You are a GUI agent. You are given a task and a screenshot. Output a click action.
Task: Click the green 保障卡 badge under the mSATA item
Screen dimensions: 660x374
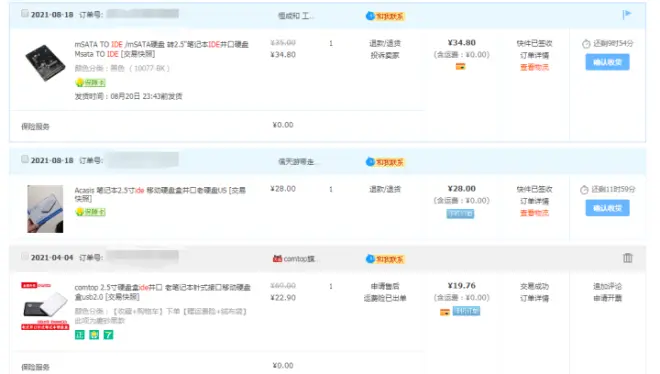90,82
